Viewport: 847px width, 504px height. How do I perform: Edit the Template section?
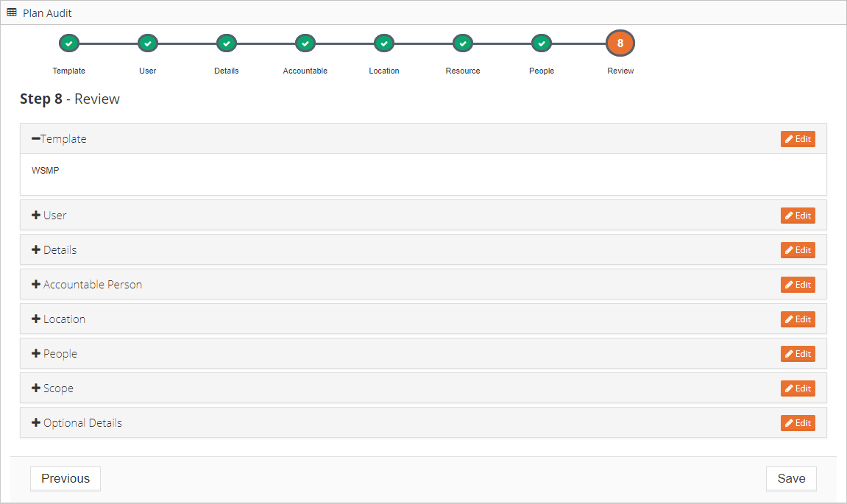[798, 139]
